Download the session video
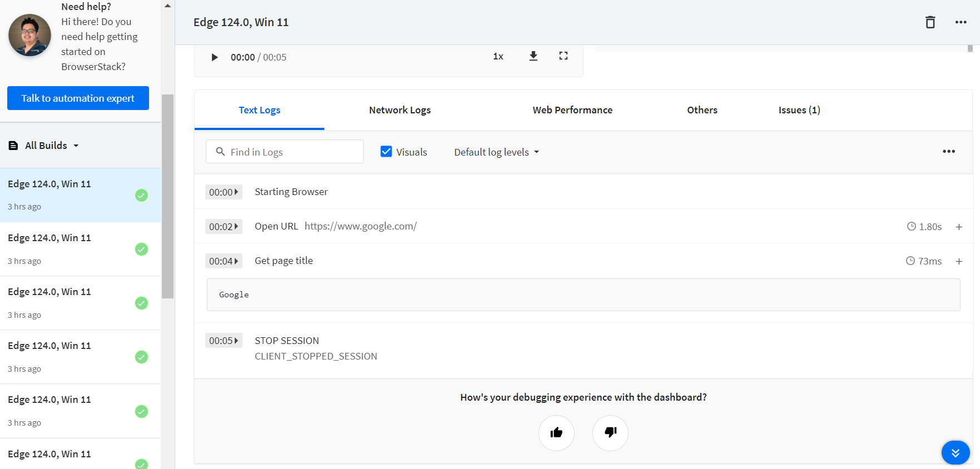The image size is (980, 469). [533, 56]
